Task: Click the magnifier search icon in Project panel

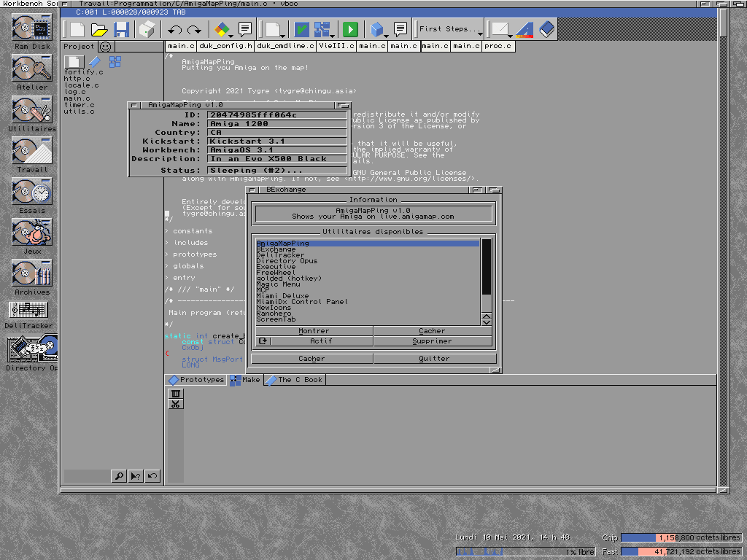Action: (x=119, y=475)
